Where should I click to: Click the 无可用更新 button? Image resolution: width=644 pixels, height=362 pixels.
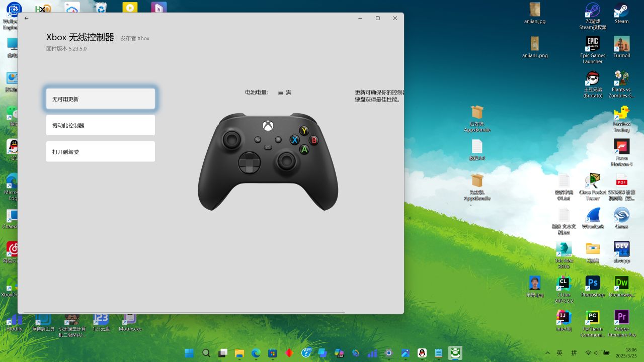(x=101, y=99)
